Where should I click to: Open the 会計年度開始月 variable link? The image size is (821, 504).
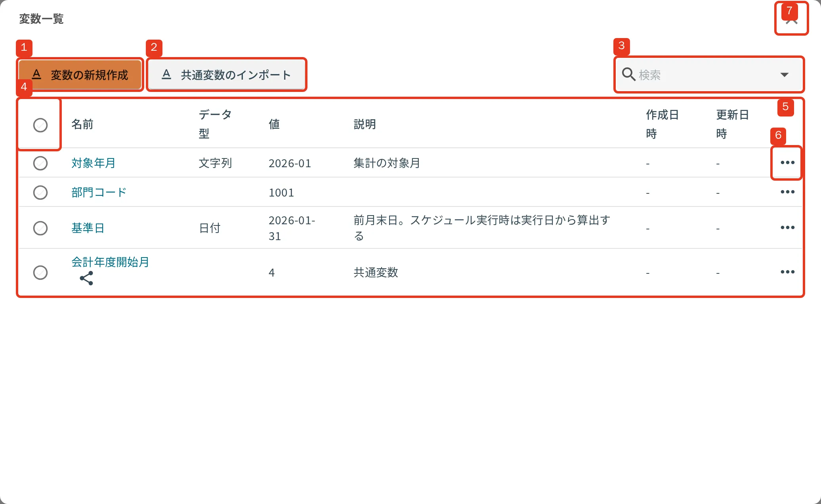click(110, 262)
